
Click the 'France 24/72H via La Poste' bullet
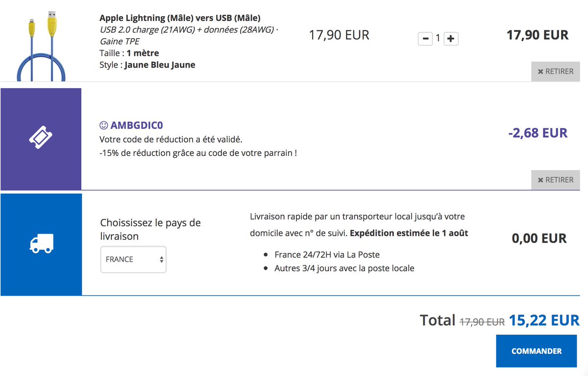[x=327, y=254]
